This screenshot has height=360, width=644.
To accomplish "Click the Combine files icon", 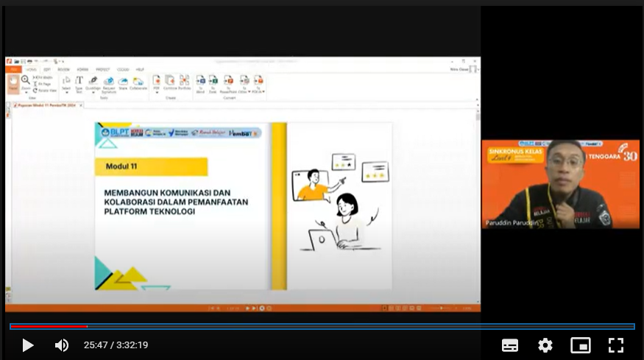I will coord(169,82).
